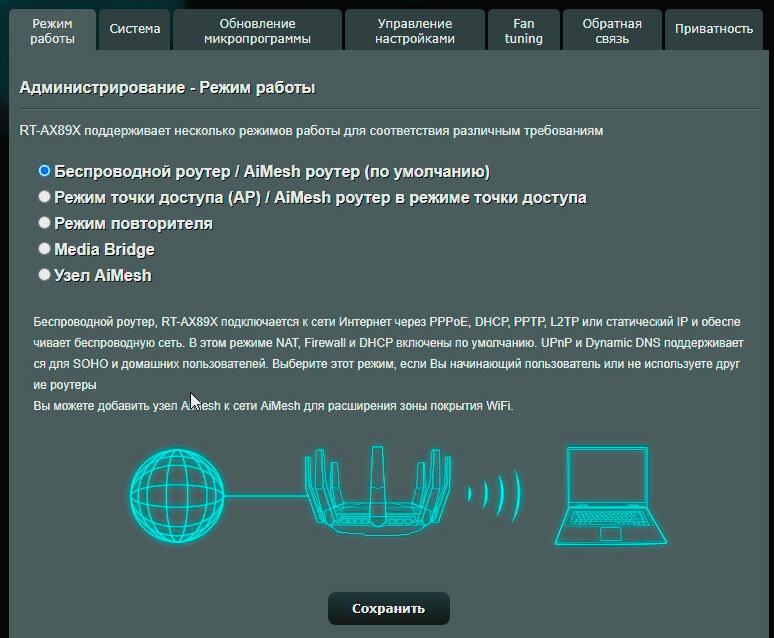The width and height of the screenshot is (774, 638).
Task: Choose Режим повторителя radio option
Action: tap(44, 223)
